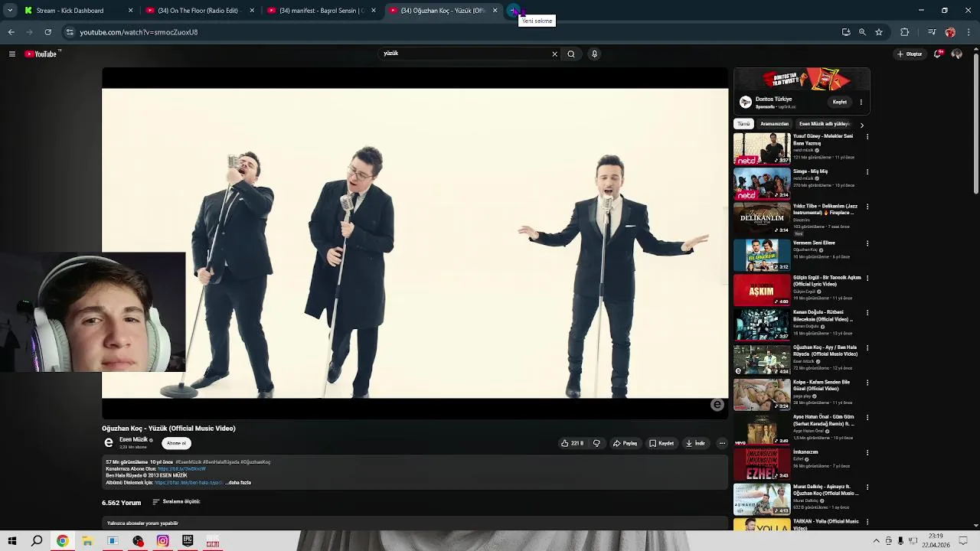Open Chrome zoom magnifier in address bar
980x551 pixels.
click(x=862, y=32)
